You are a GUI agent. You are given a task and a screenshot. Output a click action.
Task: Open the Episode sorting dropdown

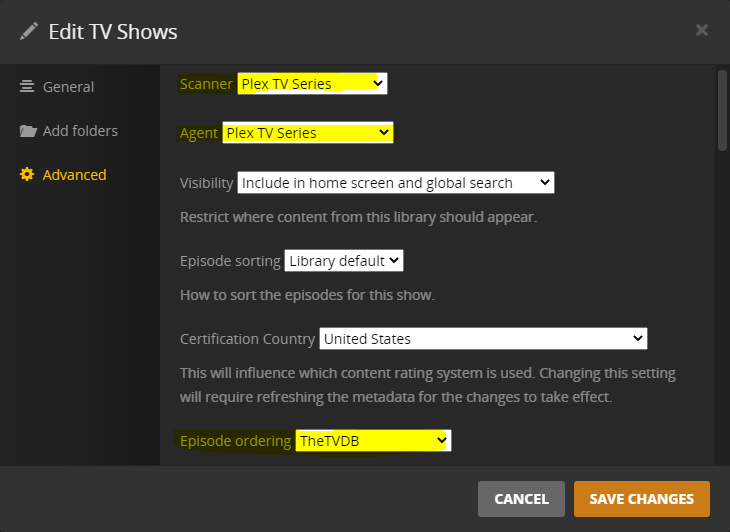coord(344,261)
